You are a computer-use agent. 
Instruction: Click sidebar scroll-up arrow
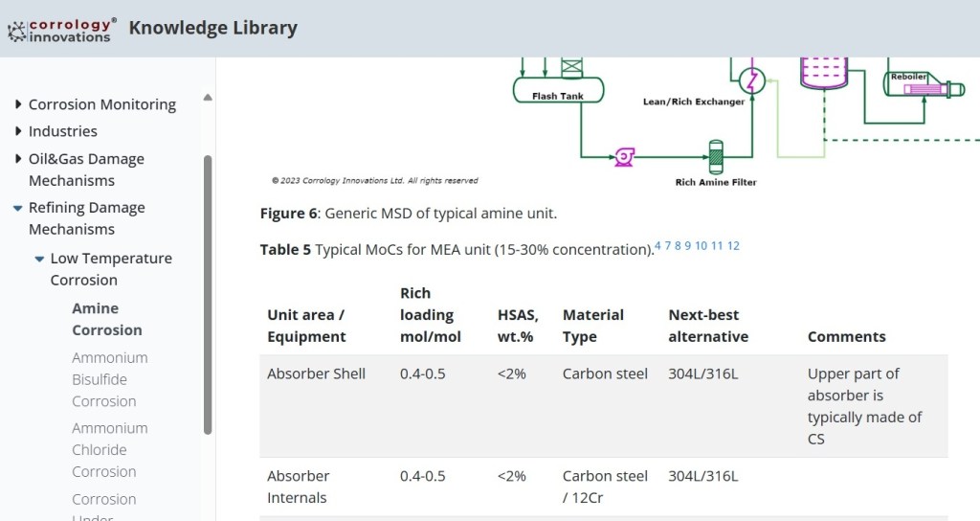(x=208, y=98)
